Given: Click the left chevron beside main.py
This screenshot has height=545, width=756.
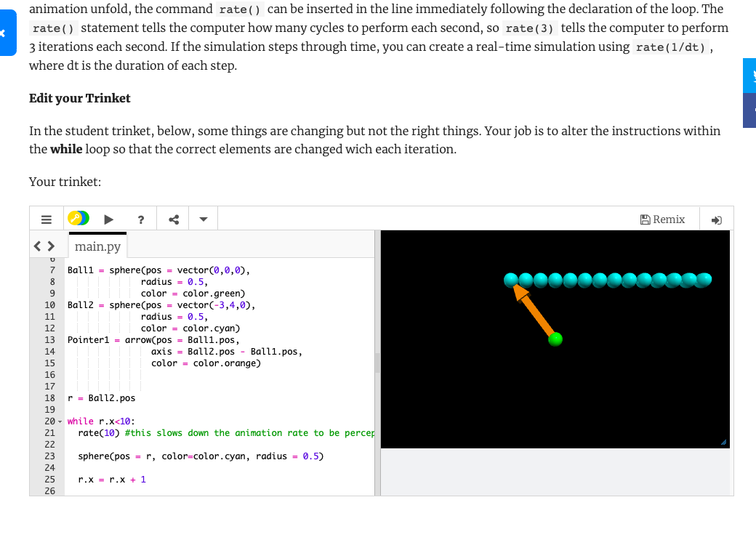Looking at the screenshot, I should (36, 246).
